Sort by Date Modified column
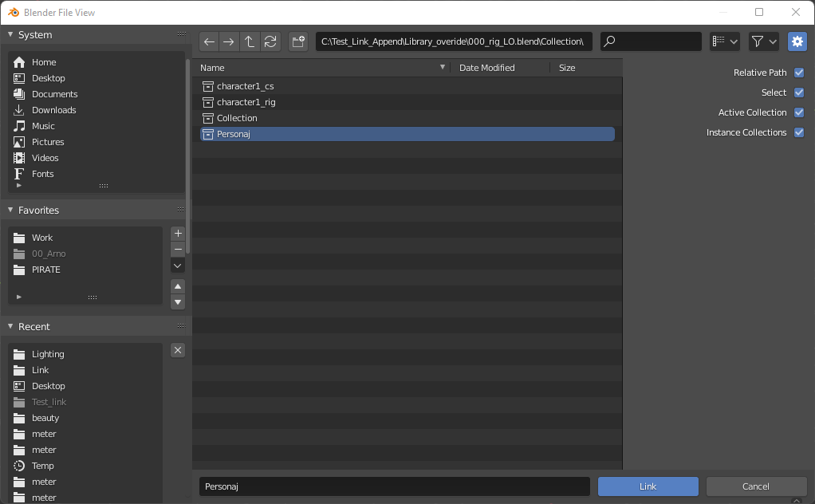This screenshot has width=815, height=504. [499, 68]
